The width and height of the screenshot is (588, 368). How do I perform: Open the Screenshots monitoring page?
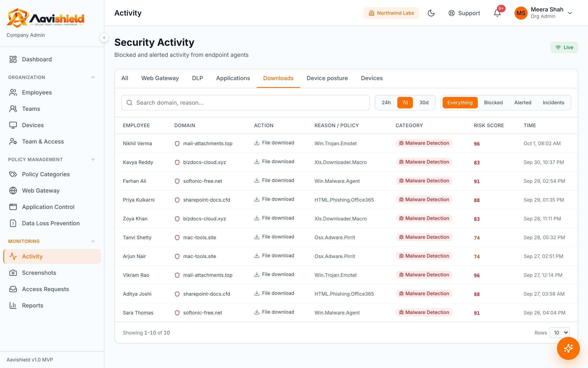(x=52, y=273)
